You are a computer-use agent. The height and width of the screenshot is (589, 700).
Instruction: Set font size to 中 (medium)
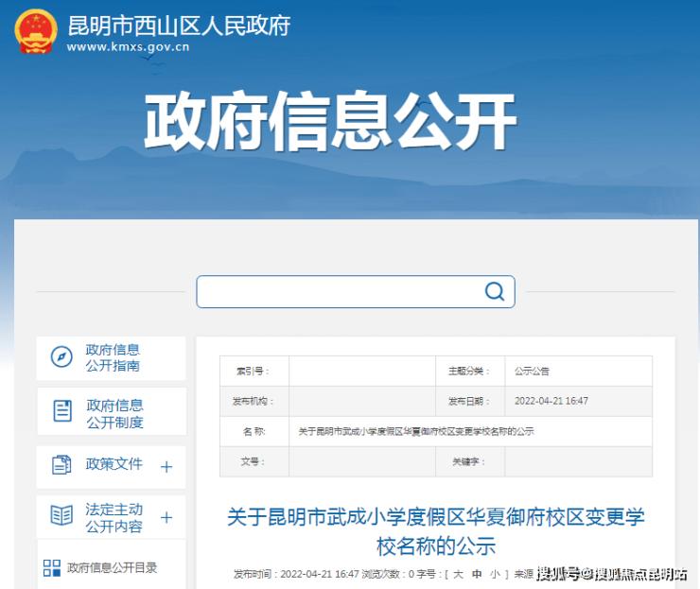click(477, 574)
